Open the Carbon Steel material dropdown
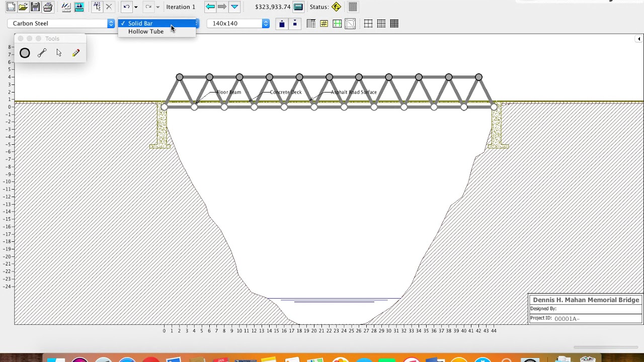644x362 pixels. click(61, 24)
